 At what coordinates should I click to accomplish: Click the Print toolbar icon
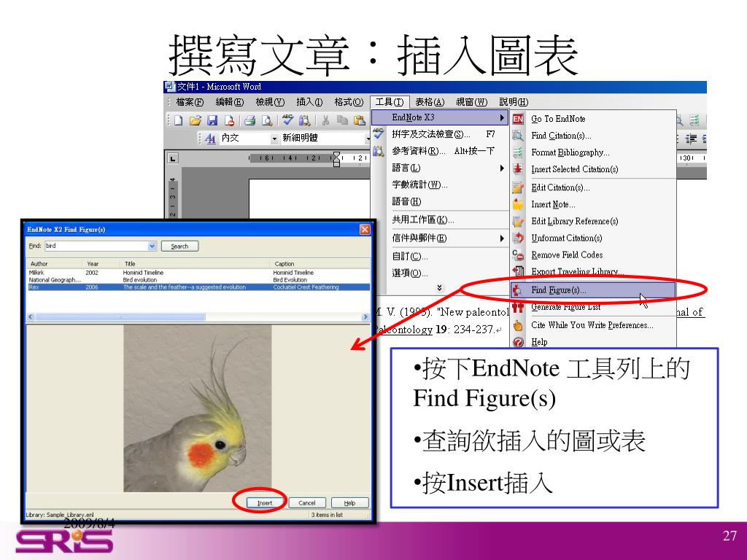tap(250, 120)
